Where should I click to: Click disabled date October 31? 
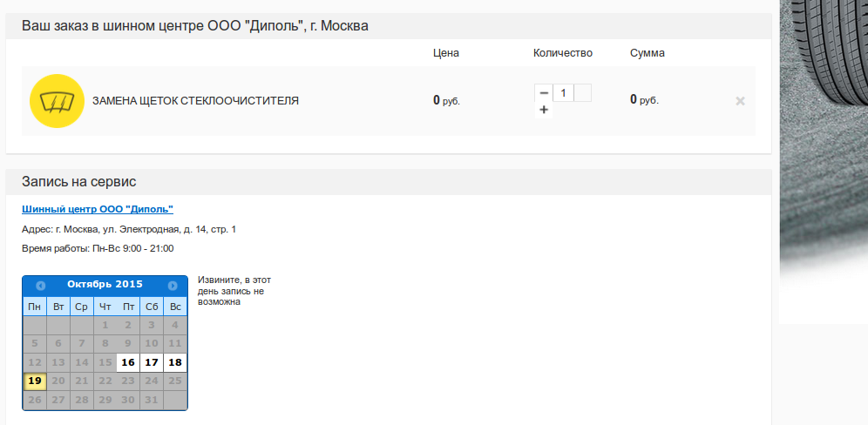pos(152,400)
